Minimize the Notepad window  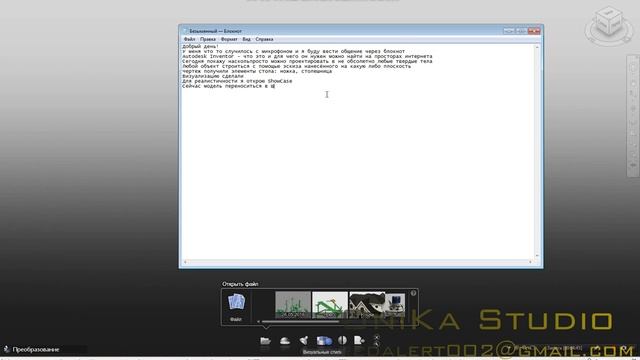click(x=508, y=31)
